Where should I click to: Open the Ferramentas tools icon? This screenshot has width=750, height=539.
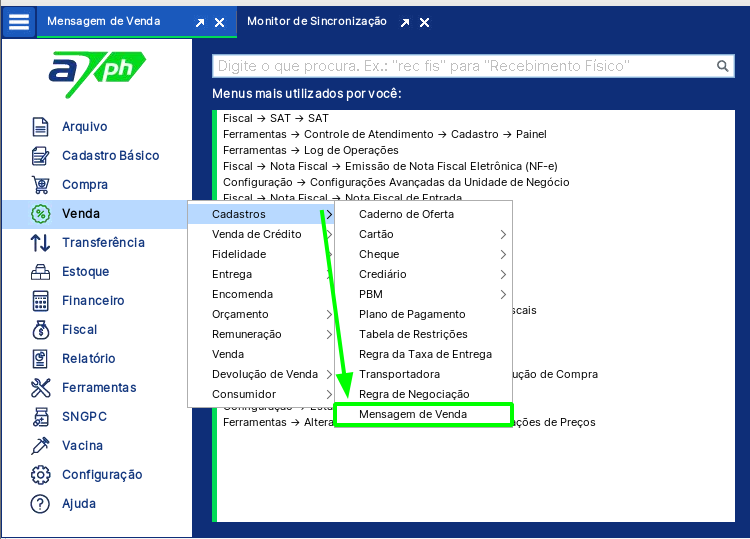pos(40,388)
